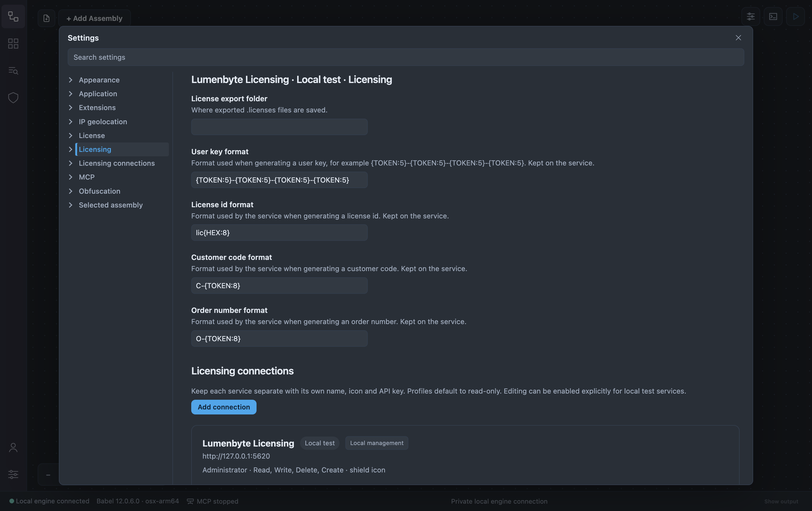Open the top-right settings sliders icon
This screenshot has height=511, width=812.
pyautogui.click(x=751, y=16)
